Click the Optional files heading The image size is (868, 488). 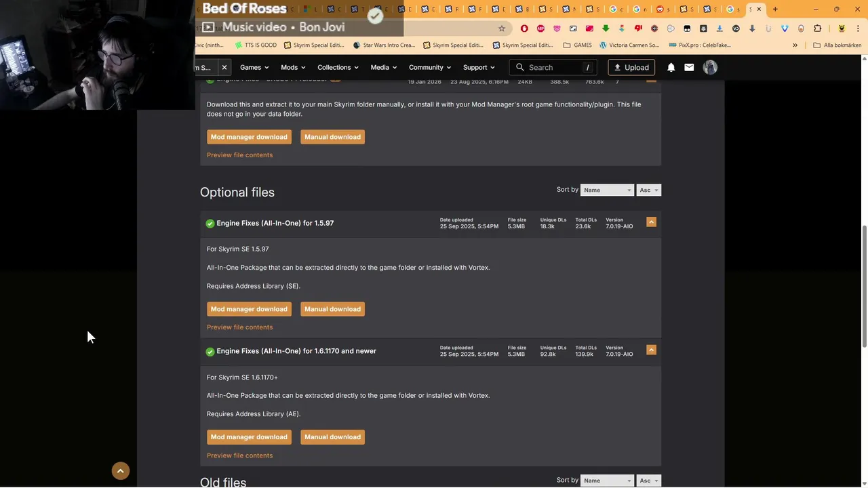(x=237, y=192)
